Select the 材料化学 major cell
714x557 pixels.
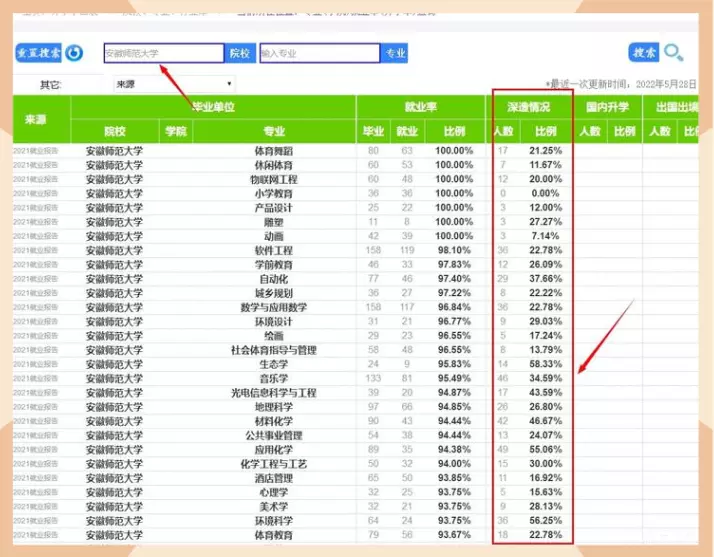pyautogui.click(x=274, y=421)
